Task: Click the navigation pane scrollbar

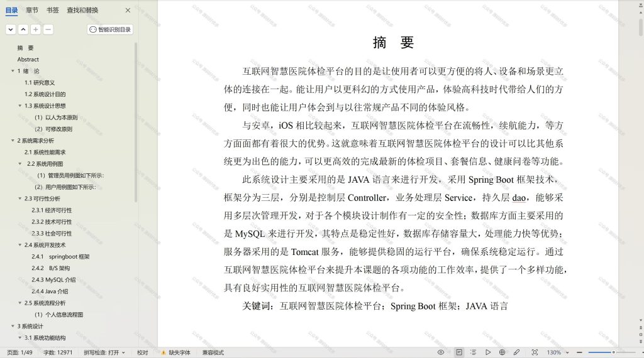Action: click(136, 122)
